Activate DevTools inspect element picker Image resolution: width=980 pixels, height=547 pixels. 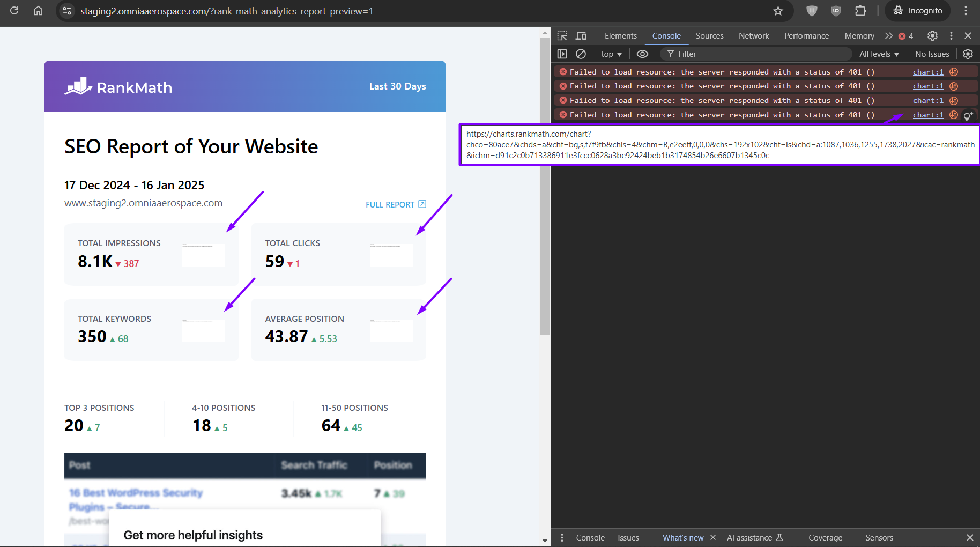click(562, 36)
